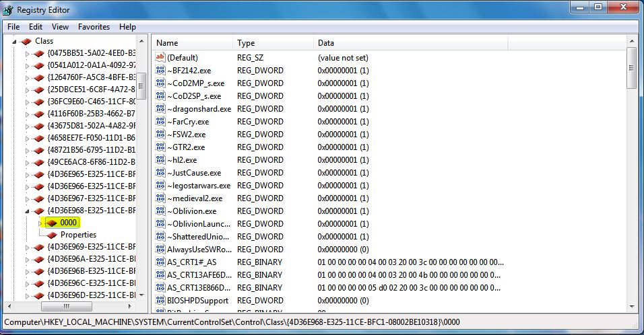This screenshot has height=335, width=644.
Task: Click the ~medieval2.exe value icon
Action: [160, 198]
